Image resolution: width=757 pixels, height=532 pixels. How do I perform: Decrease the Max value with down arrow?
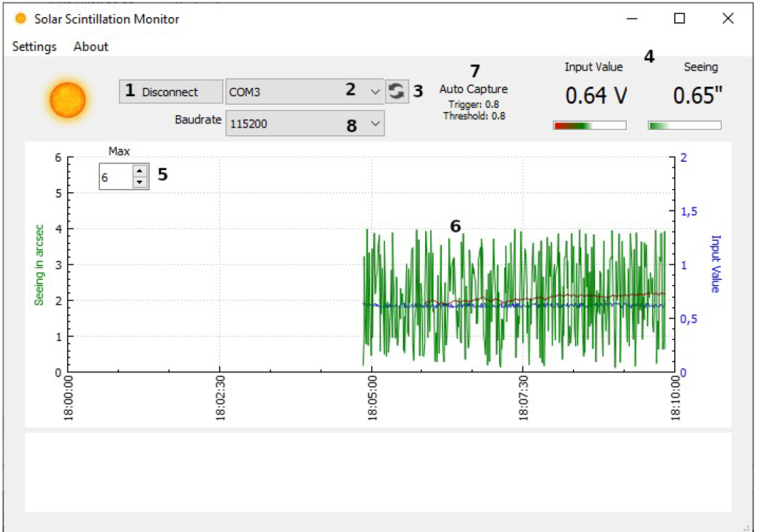[x=140, y=183]
